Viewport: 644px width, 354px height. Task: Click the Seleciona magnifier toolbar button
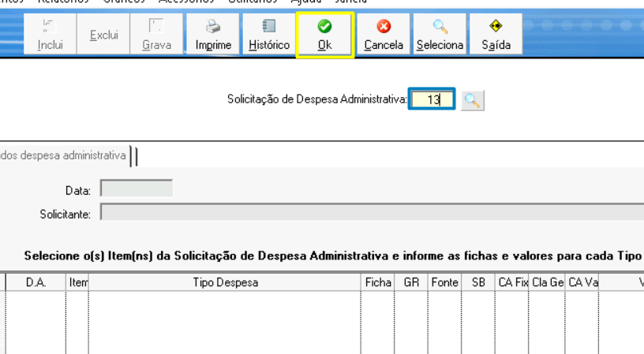click(440, 35)
